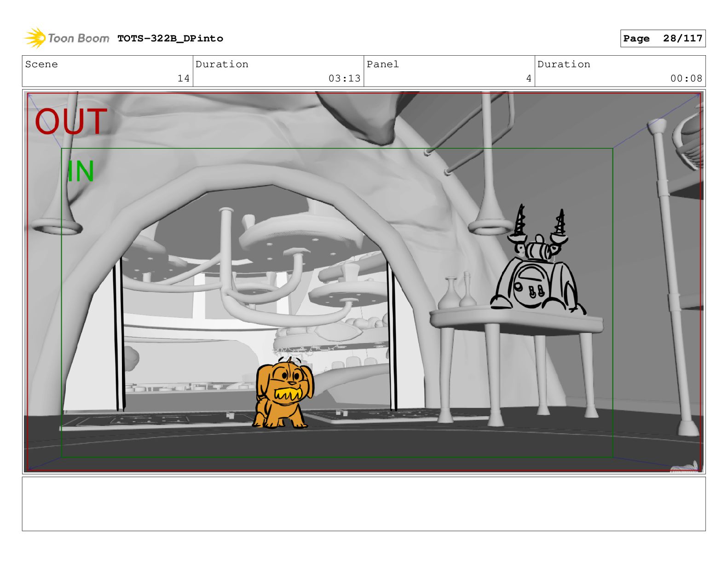Click the green IN camera label
The height and width of the screenshot is (564, 728).
pos(81,171)
